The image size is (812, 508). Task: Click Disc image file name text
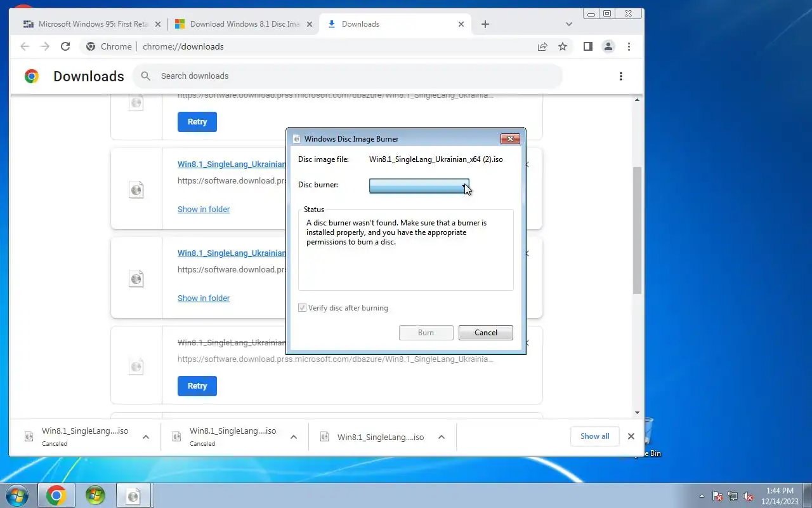pyautogui.click(x=436, y=159)
